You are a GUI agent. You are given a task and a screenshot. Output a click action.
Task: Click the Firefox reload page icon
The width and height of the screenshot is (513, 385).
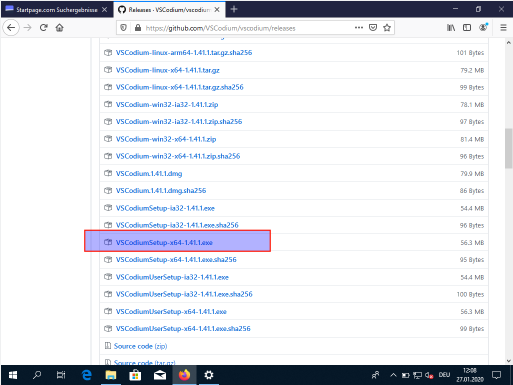pyautogui.click(x=44, y=28)
